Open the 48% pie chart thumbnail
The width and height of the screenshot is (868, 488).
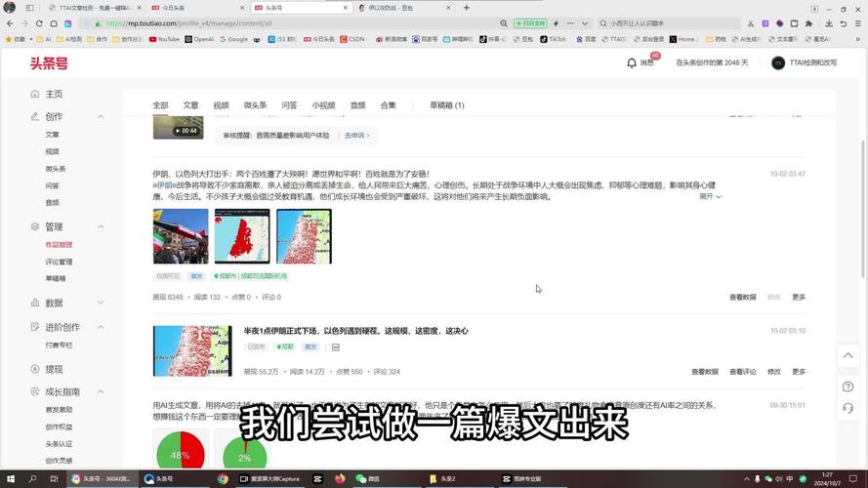[x=181, y=449]
